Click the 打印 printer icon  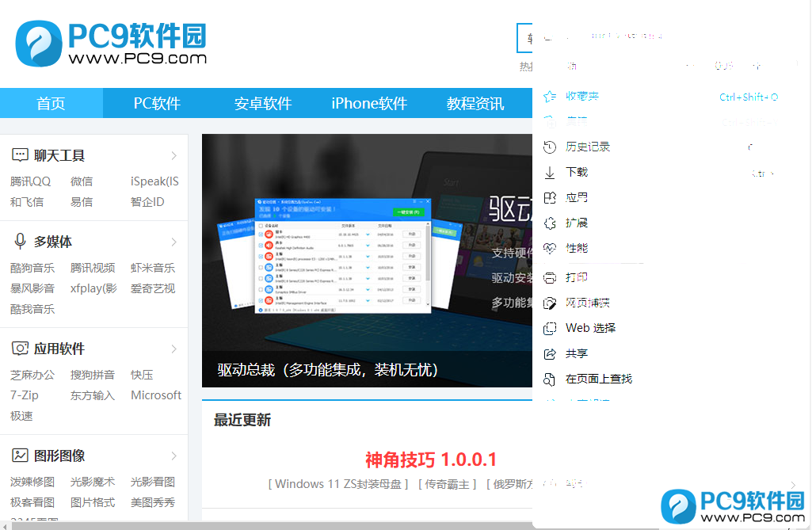click(550, 278)
